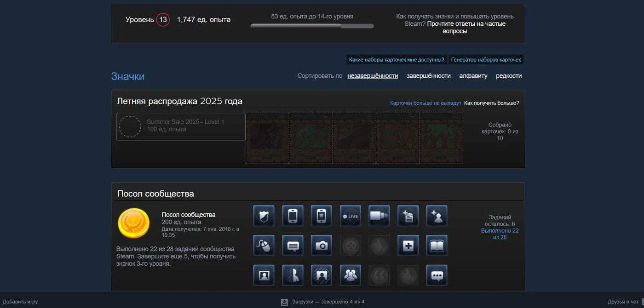Viewport: 644px width, 308px height.
Task: Click the 'Посол сообщества' section heading
Action: [x=155, y=194]
